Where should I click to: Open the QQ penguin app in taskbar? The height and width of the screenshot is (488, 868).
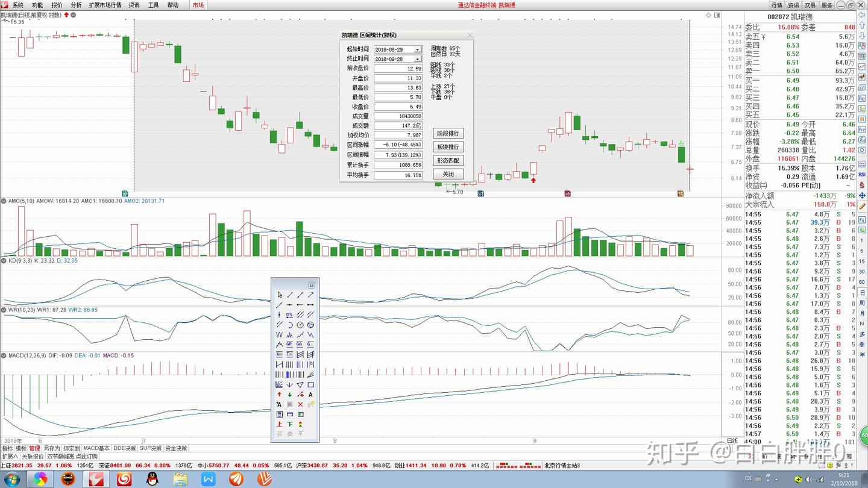[x=152, y=480]
